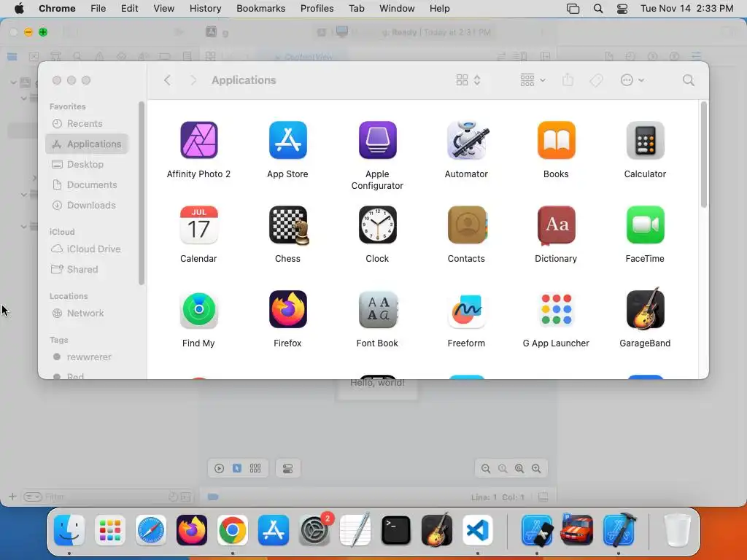Open the Apple menu
This screenshot has height=560, width=747.
point(19,9)
